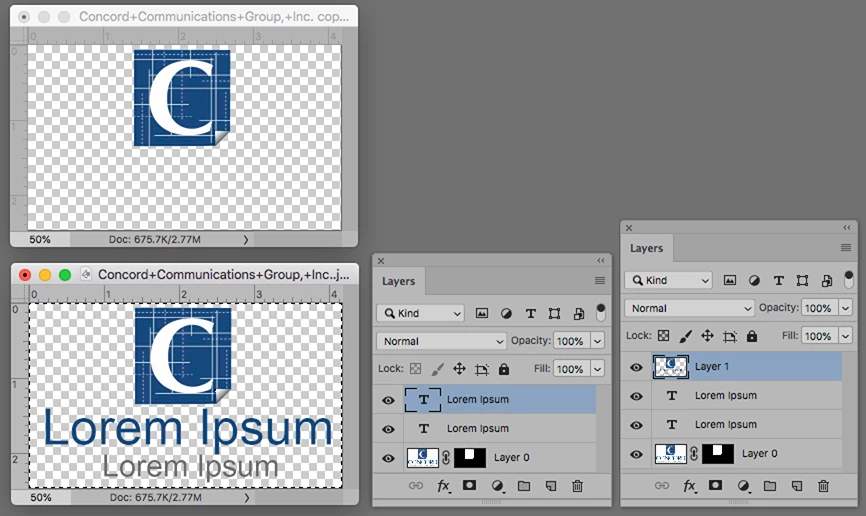Screen dimensions: 866x516
Task: Lock transparent pixels in right panel
Action: [663, 336]
